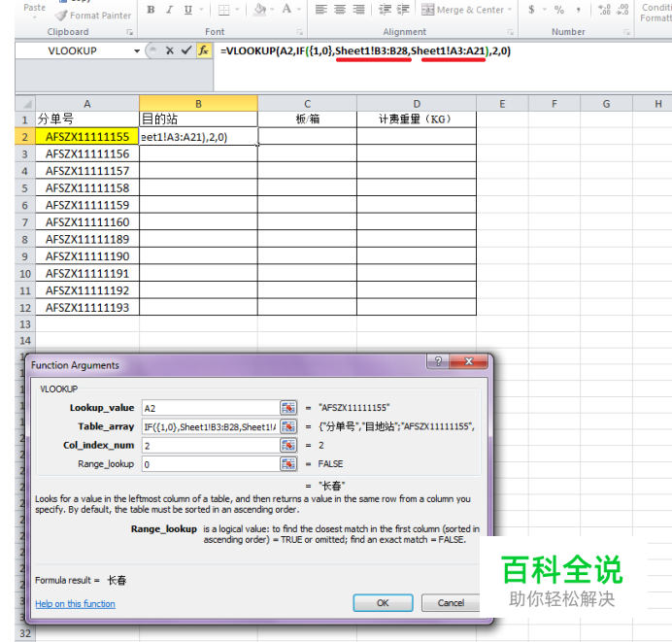This screenshot has width=672, height=642.
Task: Select cell AFSZX11111193
Action: tap(87, 307)
